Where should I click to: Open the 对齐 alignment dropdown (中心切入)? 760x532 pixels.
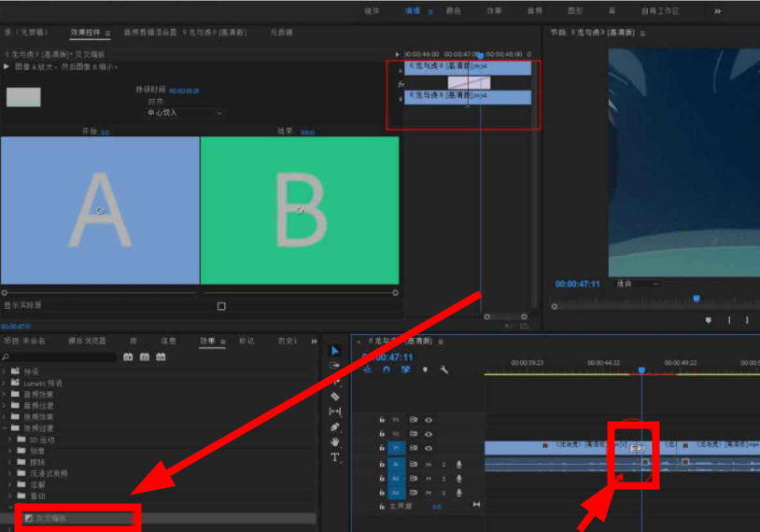pos(184,113)
